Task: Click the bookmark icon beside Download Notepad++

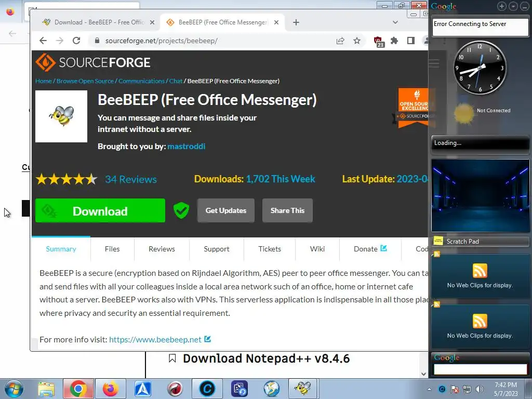Action: (172, 358)
